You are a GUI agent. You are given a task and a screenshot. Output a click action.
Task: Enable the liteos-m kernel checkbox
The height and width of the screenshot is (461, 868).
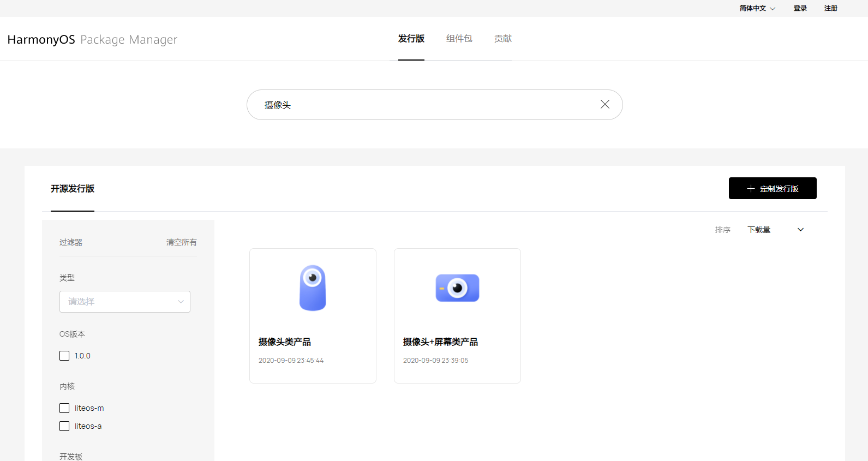pos(64,408)
